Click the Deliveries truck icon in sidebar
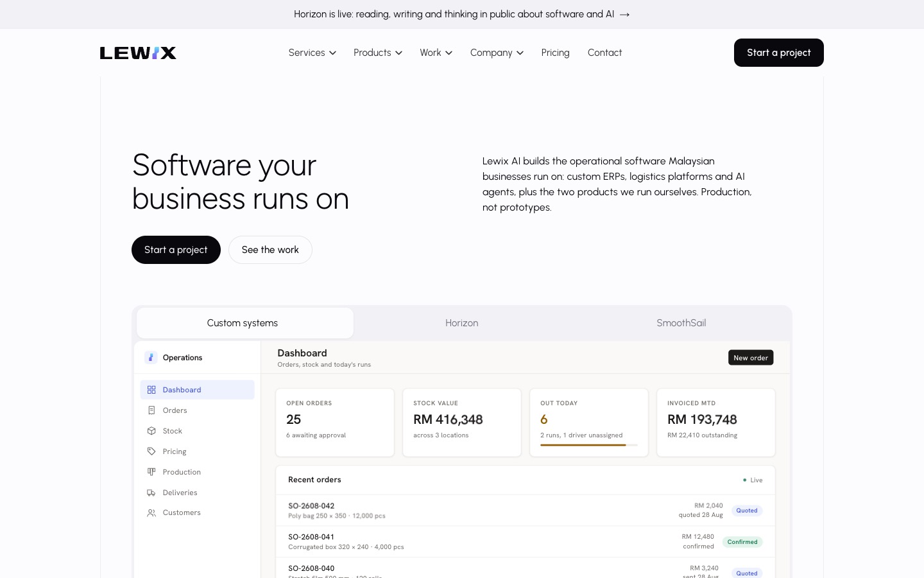Viewport: 924px width, 578px height. click(x=151, y=493)
